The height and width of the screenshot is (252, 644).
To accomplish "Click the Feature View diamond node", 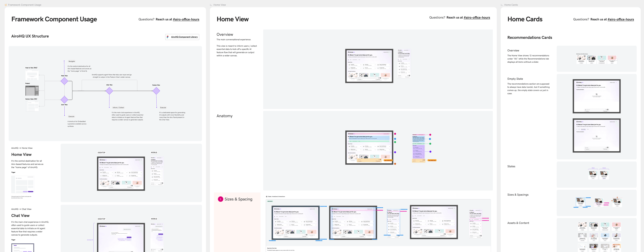I will click(156, 91).
